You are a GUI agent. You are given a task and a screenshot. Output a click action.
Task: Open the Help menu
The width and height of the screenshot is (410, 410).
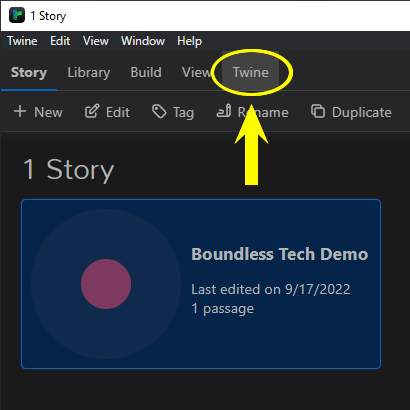[x=189, y=41]
